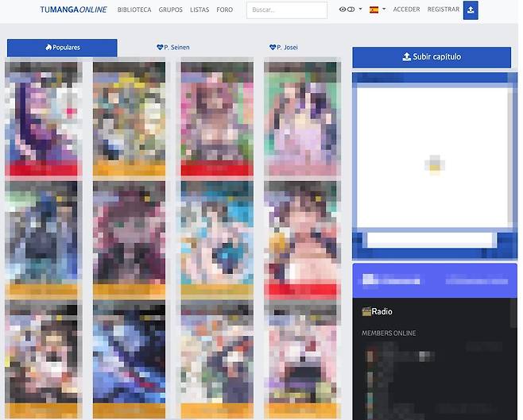The image size is (523, 420).
Task: Open the language dropdown arrow
Action: pyautogui.click(x=384, y=10)
